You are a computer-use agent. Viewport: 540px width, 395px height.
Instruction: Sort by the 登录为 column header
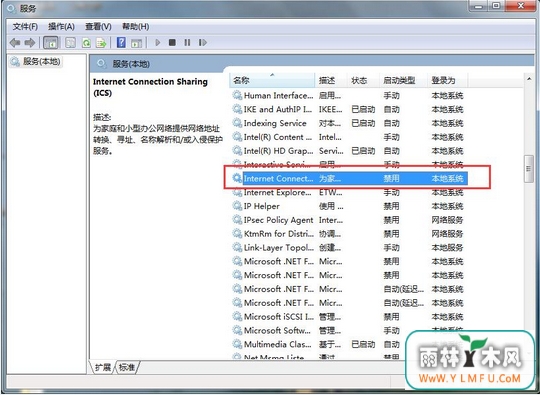click(447, 81)
